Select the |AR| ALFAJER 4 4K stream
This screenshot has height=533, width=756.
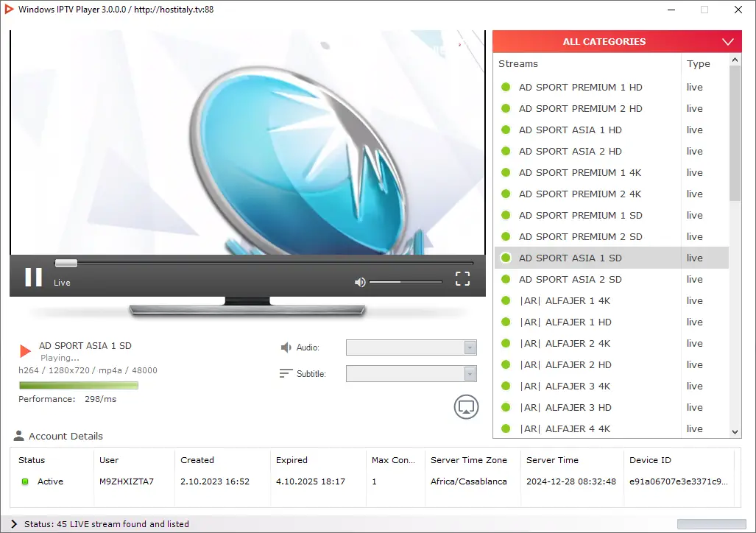pyautogui.click(x=611, y=428)
